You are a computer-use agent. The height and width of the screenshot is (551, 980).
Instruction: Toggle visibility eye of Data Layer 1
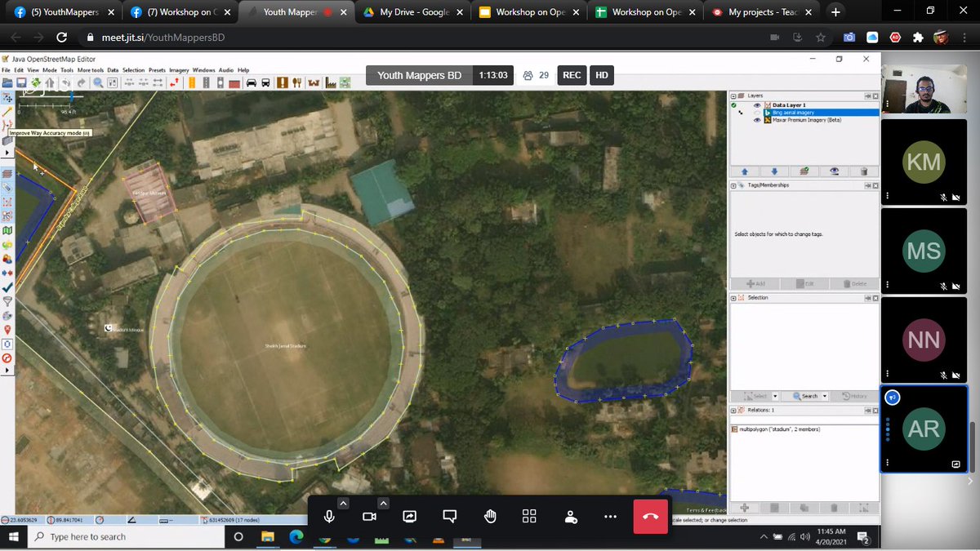tap(757, 105)
